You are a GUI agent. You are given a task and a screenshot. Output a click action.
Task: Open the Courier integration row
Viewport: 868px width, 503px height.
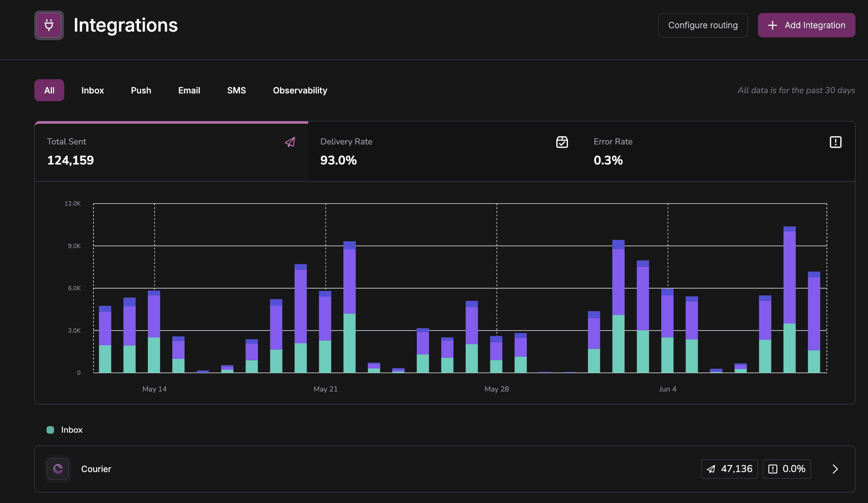(x=445, y=469)
